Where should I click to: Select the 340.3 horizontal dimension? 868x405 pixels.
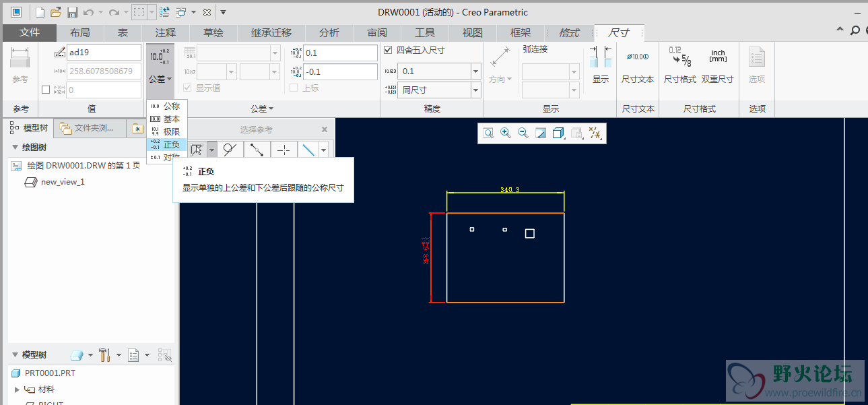click(510, 189)
